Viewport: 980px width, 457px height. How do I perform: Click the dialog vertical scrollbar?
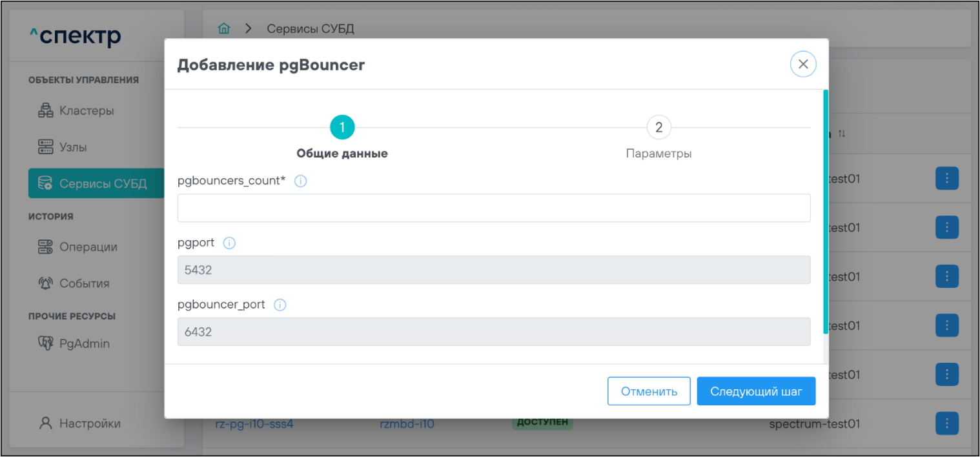click(826, 212)
